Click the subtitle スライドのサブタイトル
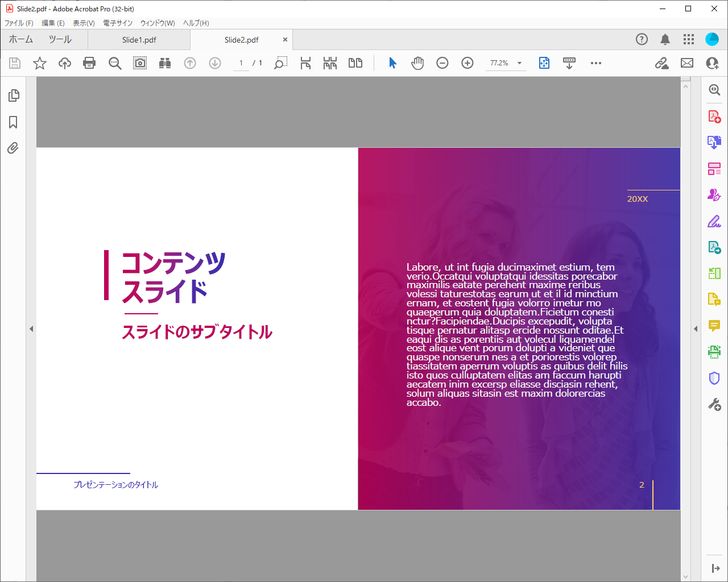Screen dimensions: 728x582 [197, 332]
